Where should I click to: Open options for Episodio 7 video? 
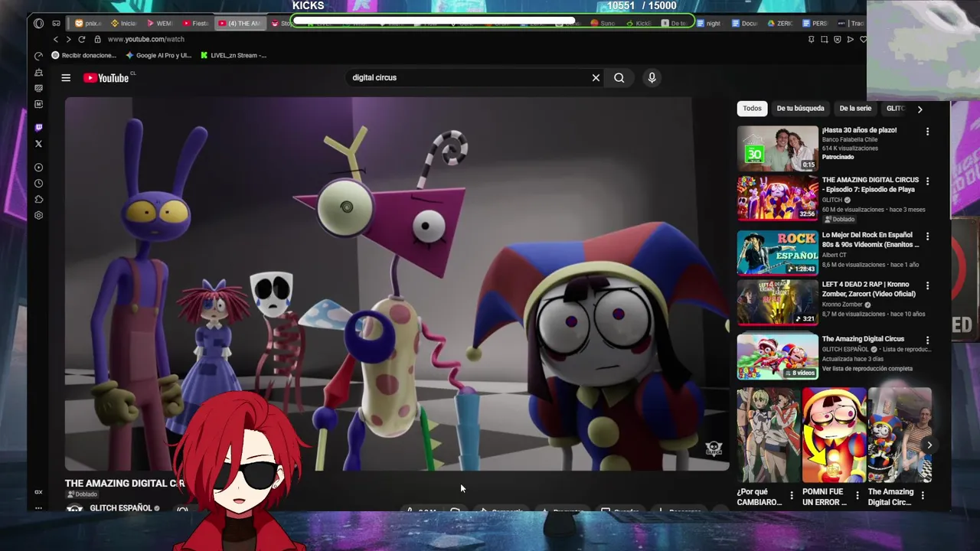(927, 181)
